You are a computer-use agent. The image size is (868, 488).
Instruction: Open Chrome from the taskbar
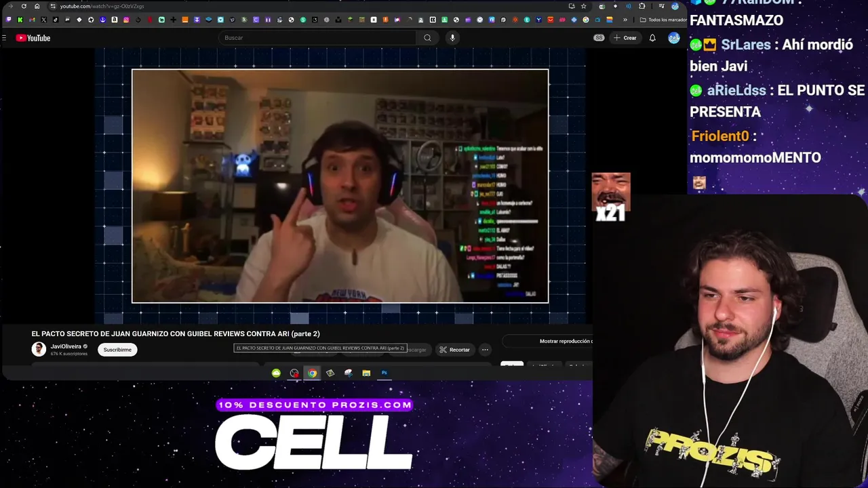coord(312,373)
